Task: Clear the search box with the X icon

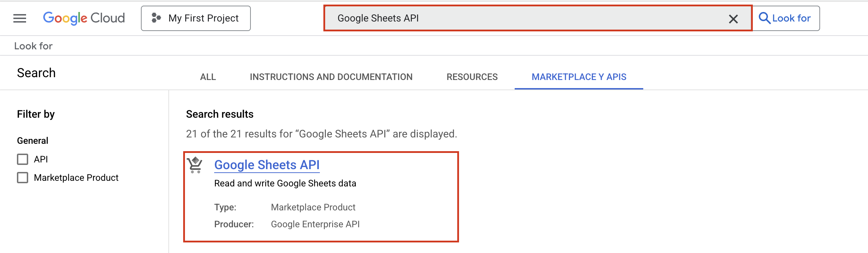Action: click(x=733, y=19)
